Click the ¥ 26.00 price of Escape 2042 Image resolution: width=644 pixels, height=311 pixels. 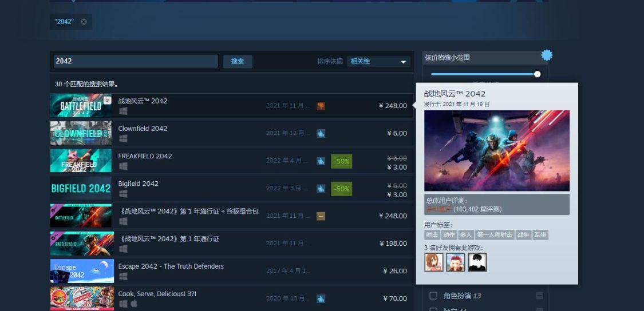(394, 271)
